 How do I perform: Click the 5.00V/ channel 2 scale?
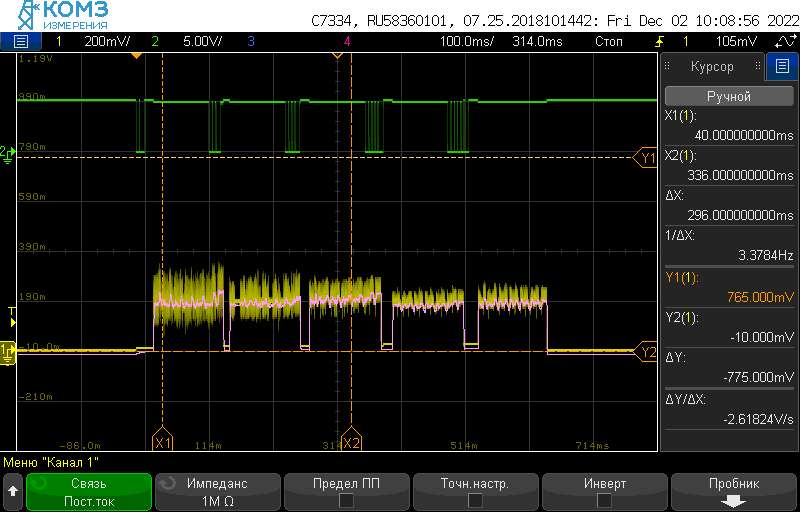pyautogui.click(x=203, y=41)
